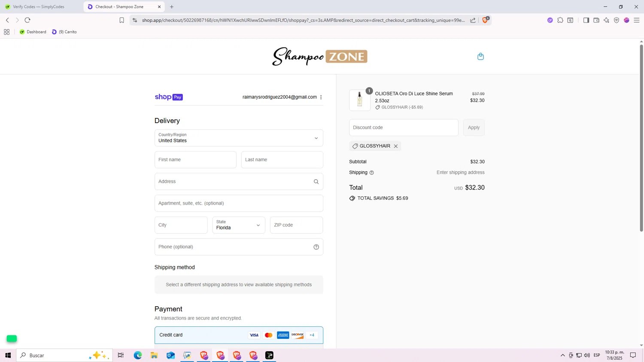This screenshot has height=362, width=644.
Task: Open File Explorer from taskbar
Action: coord(154,355)
